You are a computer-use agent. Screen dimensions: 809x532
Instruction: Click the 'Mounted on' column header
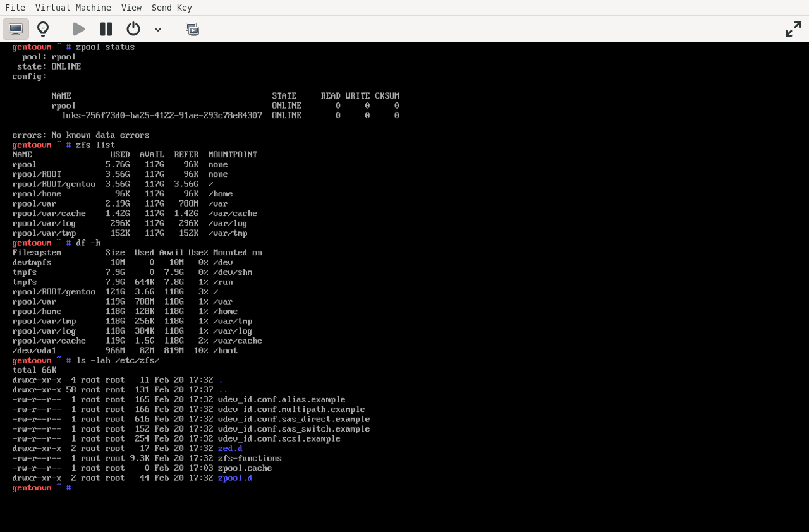point(238,253)
